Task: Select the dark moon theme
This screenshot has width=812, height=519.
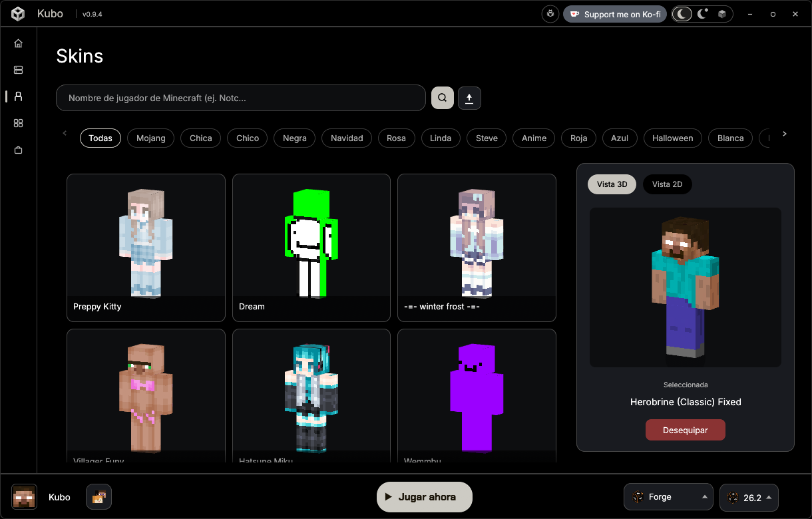Action: coord(682,14)
